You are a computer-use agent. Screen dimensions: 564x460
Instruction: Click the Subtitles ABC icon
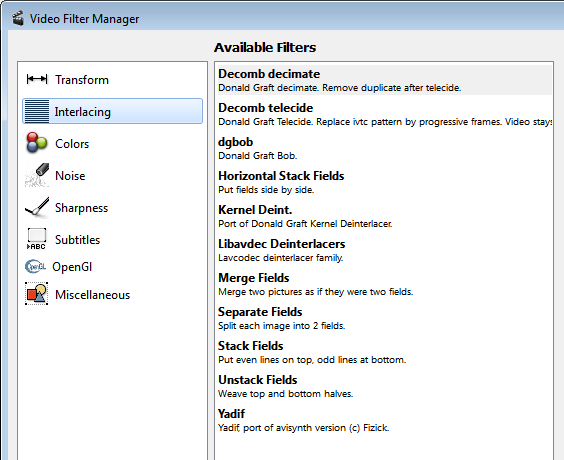36,239
